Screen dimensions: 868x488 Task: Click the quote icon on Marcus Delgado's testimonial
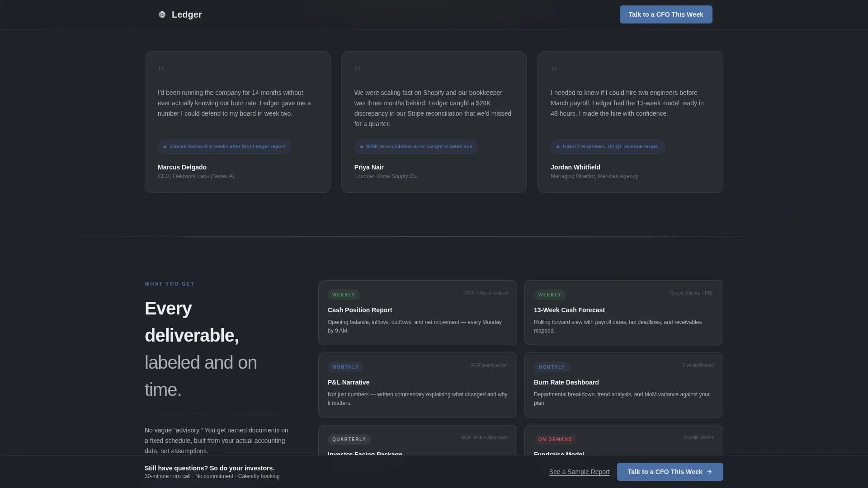(x=161, y=69)
